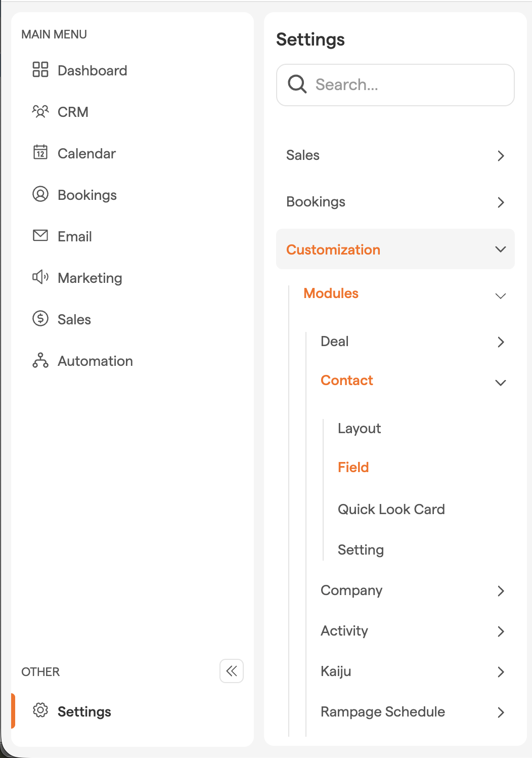
Task: Select Quick Look Card under Contact
Action: point(391,510)
